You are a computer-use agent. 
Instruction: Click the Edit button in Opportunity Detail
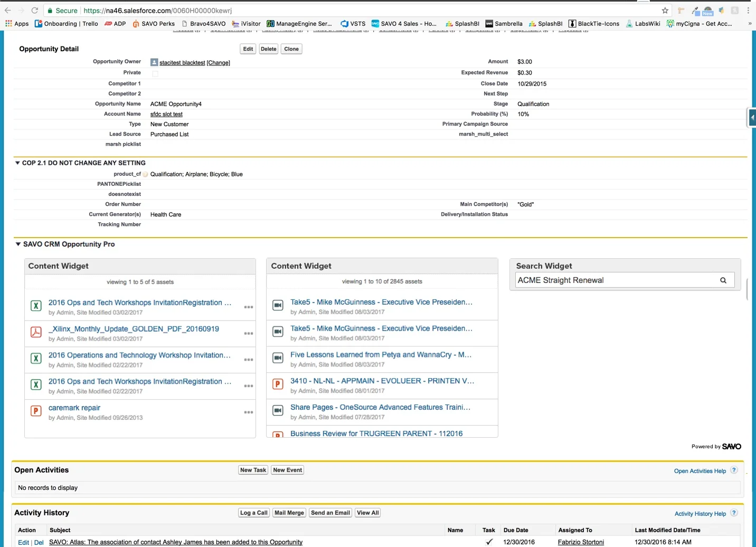pyautogui.click(x=248, y=49)
